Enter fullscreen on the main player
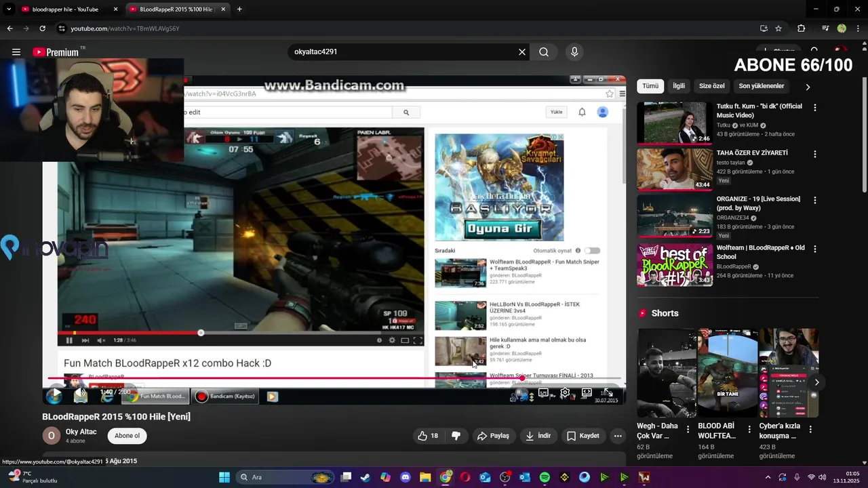The height and width of the screenshot is (488, 868). pyautogui.click(x=608, y=392)
